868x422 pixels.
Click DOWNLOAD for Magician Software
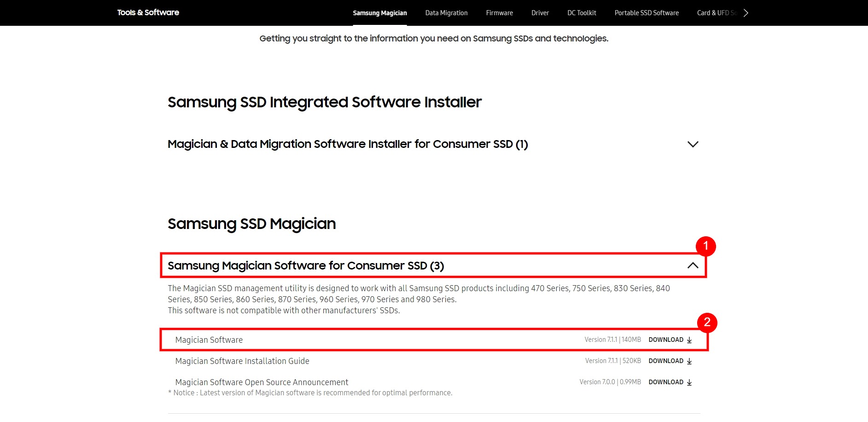(666, 340)
